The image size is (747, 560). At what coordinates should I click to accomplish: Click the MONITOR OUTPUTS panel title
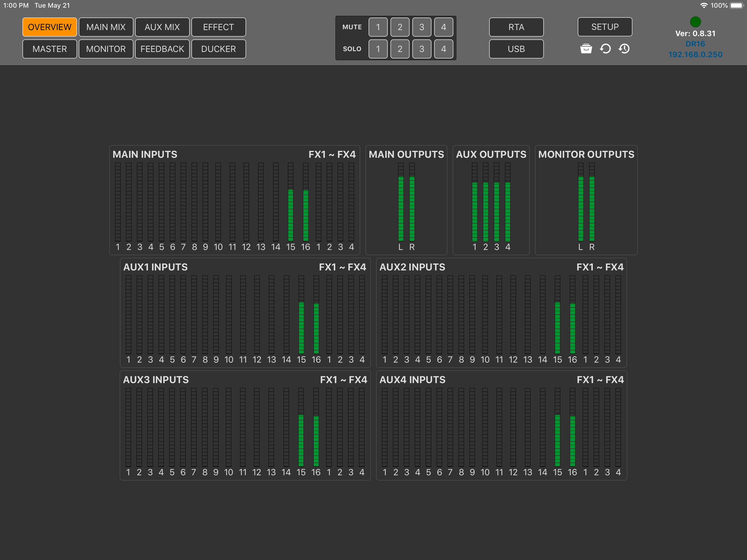pyautogui.click(x=586, y=154)
